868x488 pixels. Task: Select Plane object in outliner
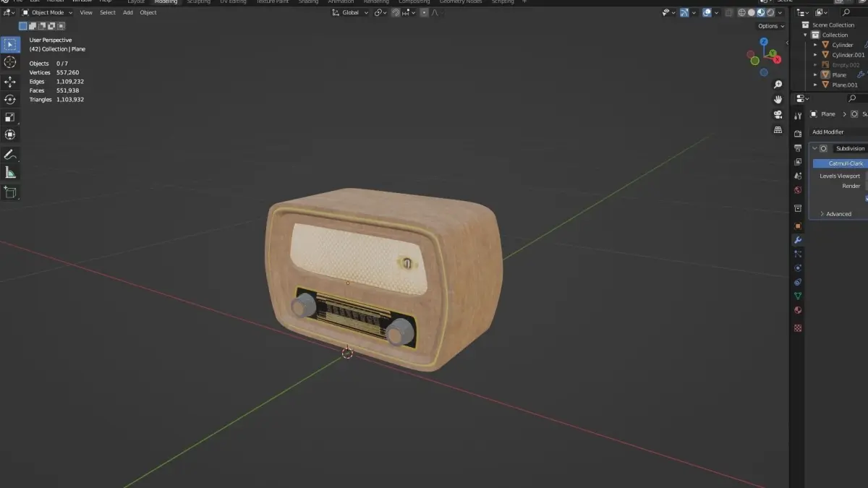coord(839,74)
